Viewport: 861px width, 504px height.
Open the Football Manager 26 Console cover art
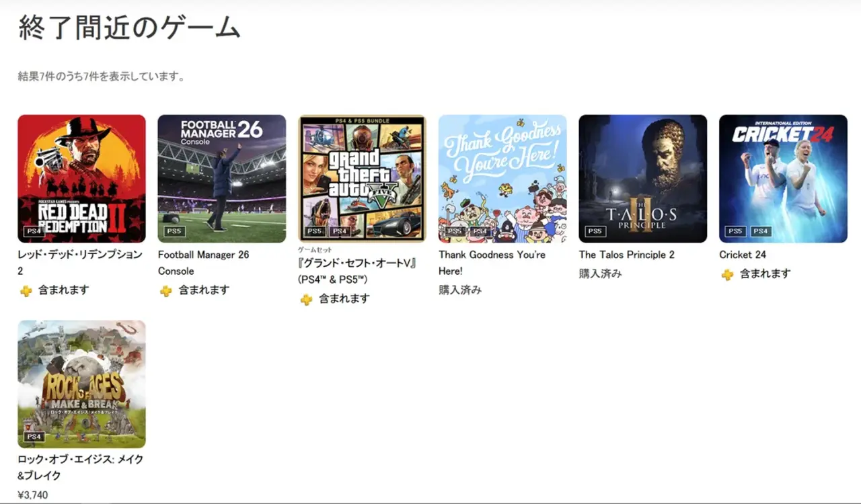[222, 179]
